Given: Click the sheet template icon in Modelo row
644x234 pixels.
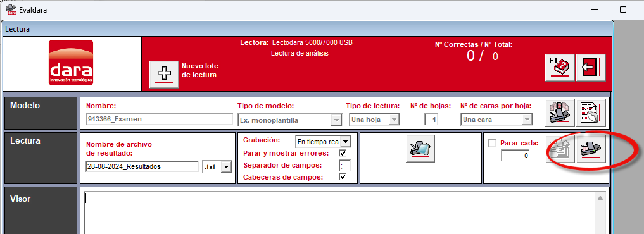Looking at the screenshot, I should click(x=591, y=113).
